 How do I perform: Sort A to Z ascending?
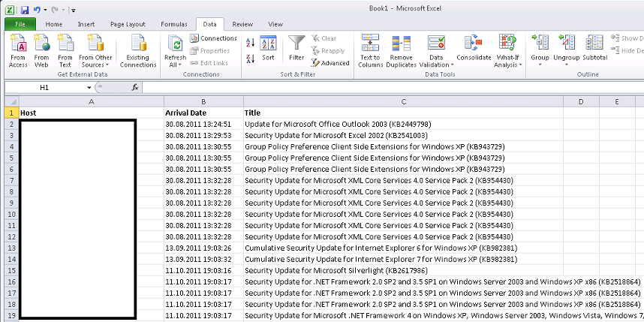[x=251, y=42]
